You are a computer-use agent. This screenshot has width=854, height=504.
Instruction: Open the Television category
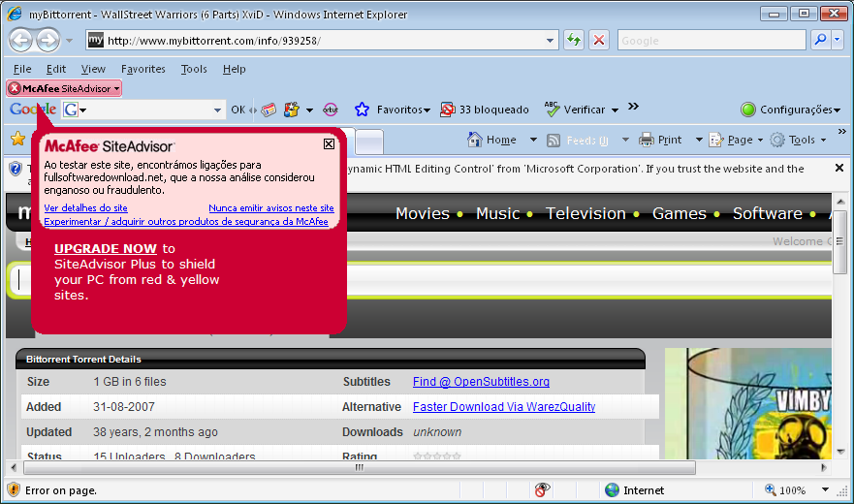point(585,213)
